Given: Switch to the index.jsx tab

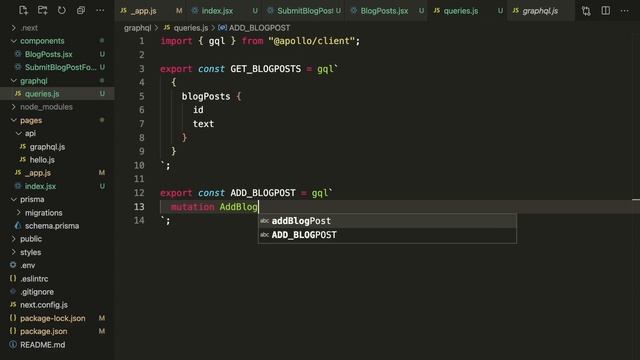Looking at the screenshot, I should point(224,11).
